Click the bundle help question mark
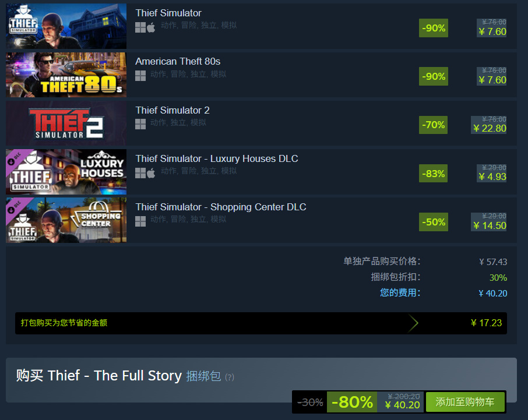Viewport: 528px width, 420px height. [x=229, y=377]
